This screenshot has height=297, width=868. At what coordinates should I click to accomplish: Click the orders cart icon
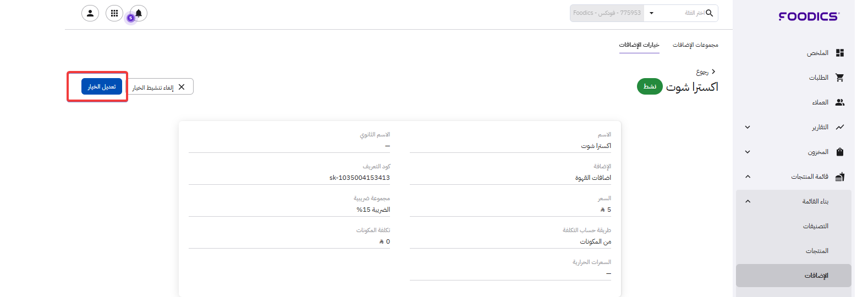point(840,78)
